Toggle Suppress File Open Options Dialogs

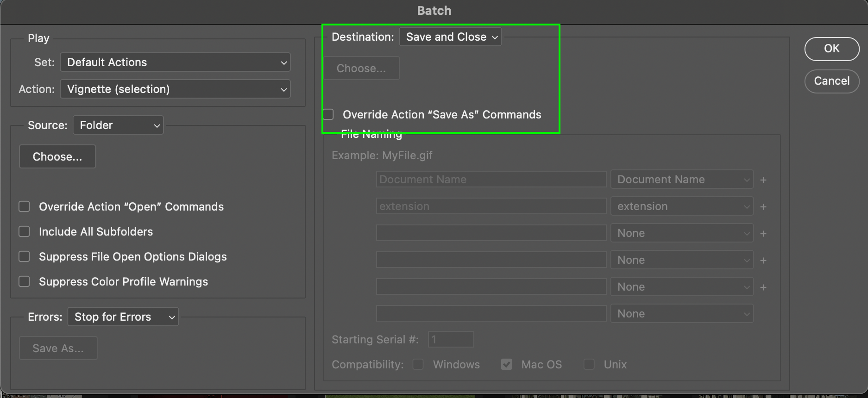click(x=24, y=256)
